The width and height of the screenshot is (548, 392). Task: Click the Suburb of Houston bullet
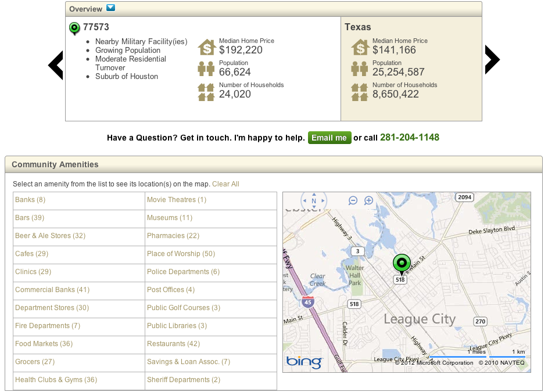point(127,77)
